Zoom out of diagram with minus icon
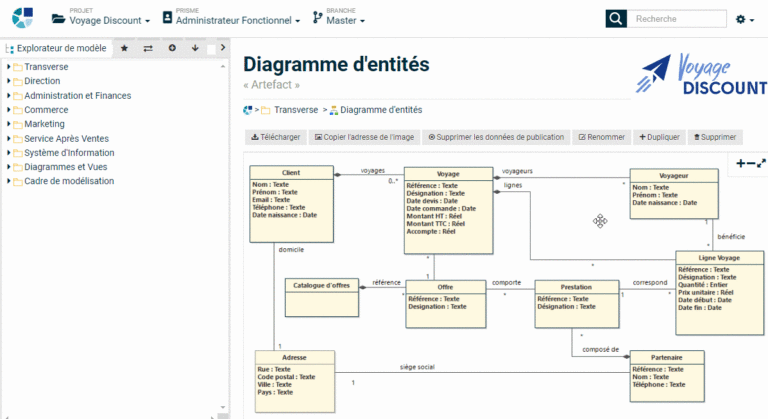Image resolution: width=768 pixels, height=419 pixels. pos(751,163)
